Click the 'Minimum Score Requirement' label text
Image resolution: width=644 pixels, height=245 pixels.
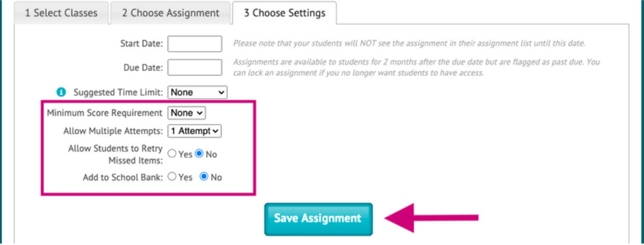105,113
